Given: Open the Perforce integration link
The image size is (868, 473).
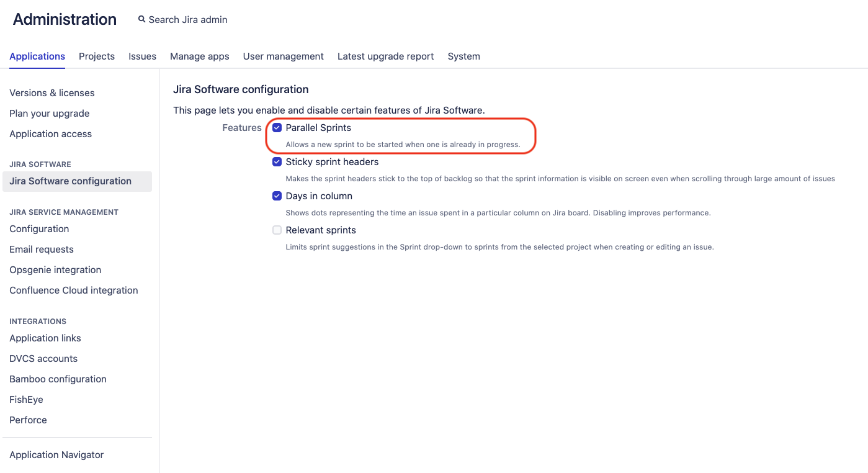Looking at the screenshot, I should [28, 420].
